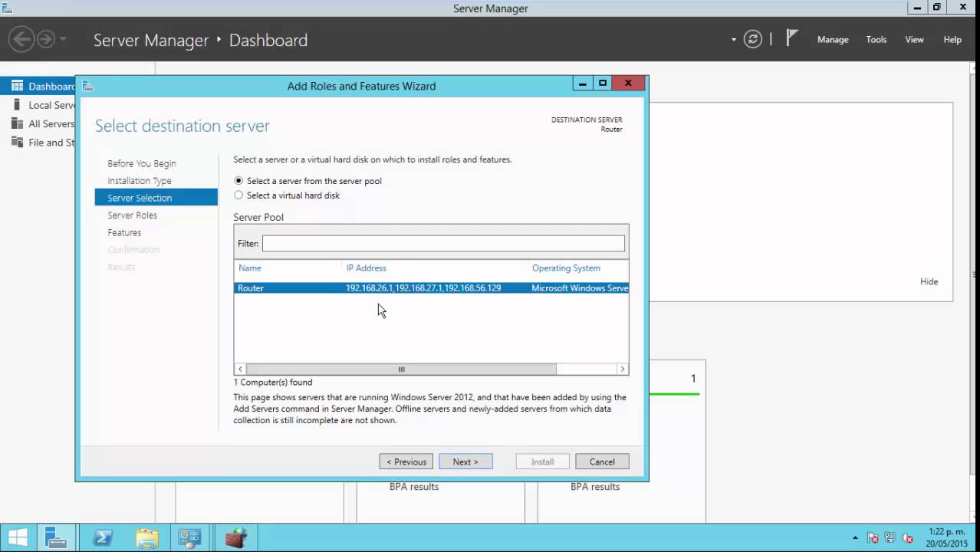
Task: Click Cancel in the wizard
Action: coord(602,462)
